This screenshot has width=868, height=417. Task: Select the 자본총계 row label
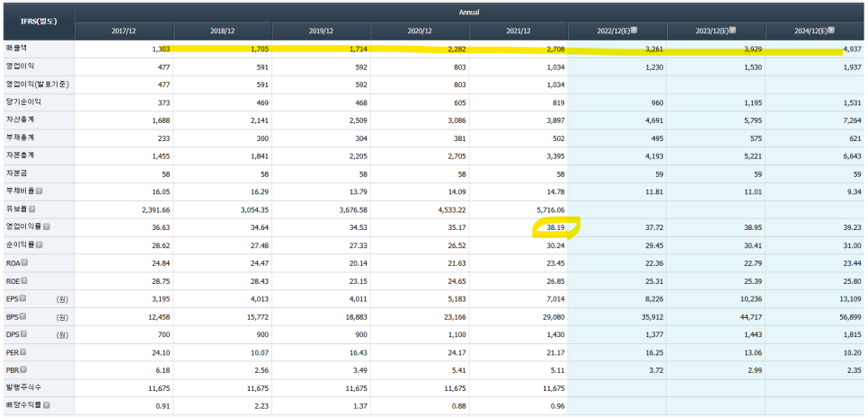pos(19,155)
